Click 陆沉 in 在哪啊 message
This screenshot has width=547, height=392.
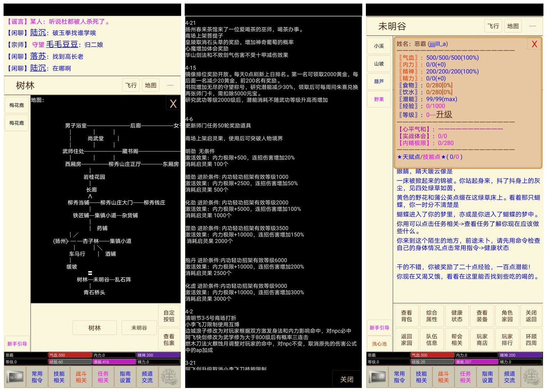tap(38, 68)
